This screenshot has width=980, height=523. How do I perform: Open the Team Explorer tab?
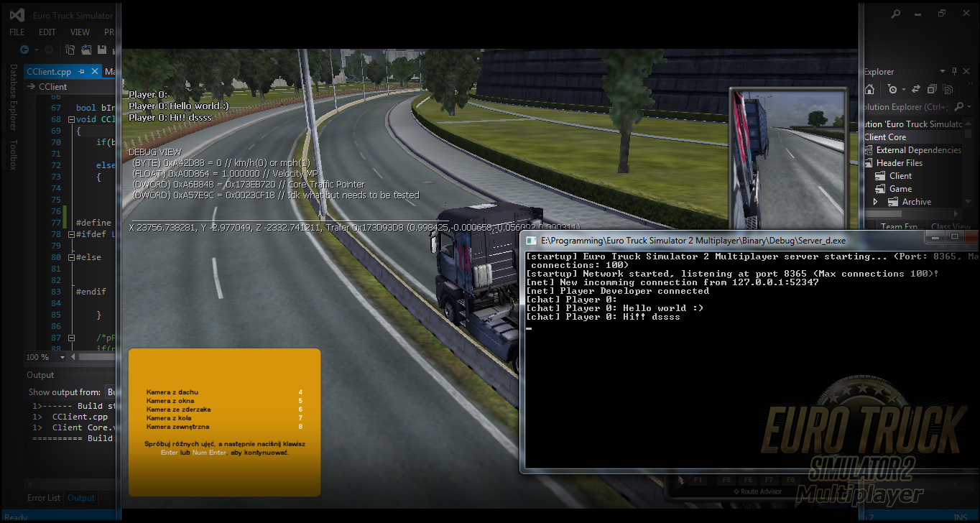coord(901,227)
